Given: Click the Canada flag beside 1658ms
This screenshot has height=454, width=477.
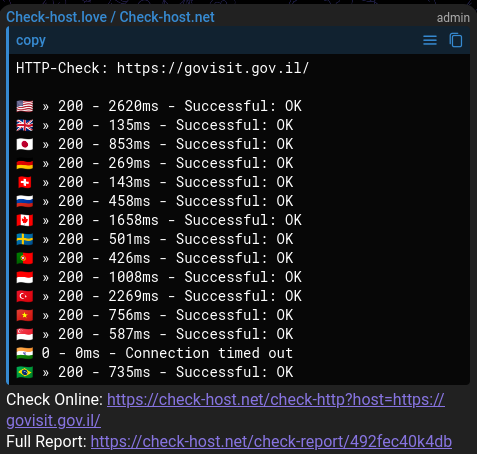Looking at the screenshot, I should [25, 220].
